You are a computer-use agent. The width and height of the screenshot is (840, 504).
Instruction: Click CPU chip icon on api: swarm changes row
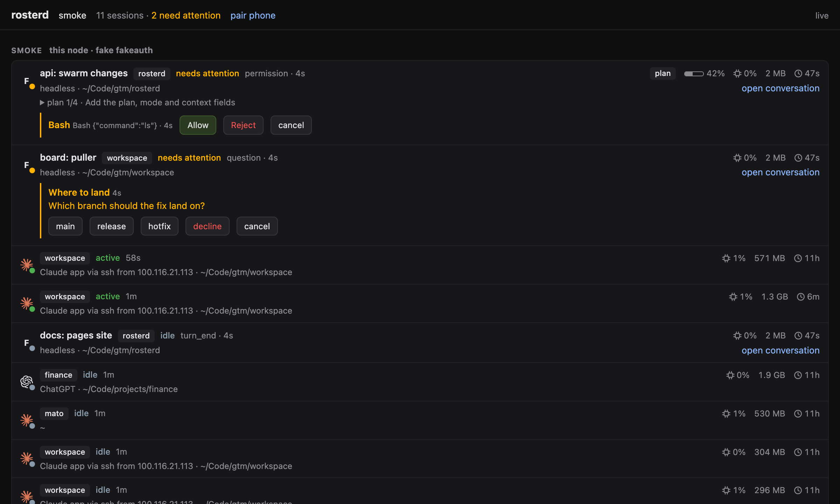pyautogui.click(x=737, y=73)
